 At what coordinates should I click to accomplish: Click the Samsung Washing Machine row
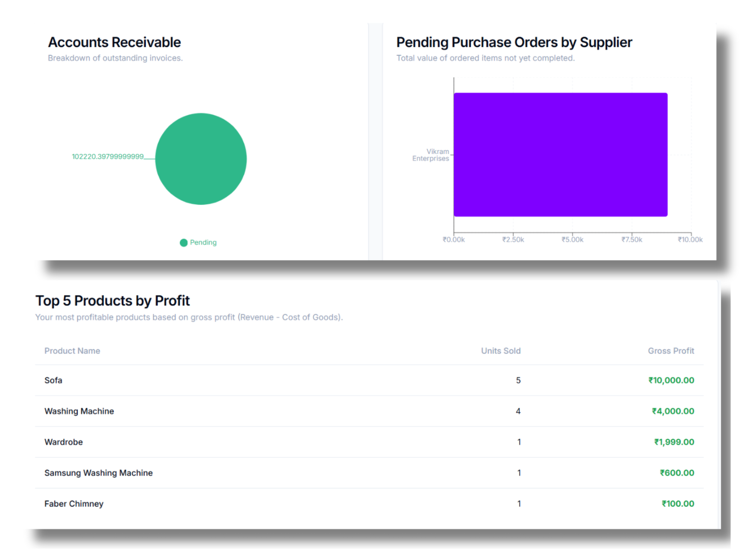[x=98, y=473]
